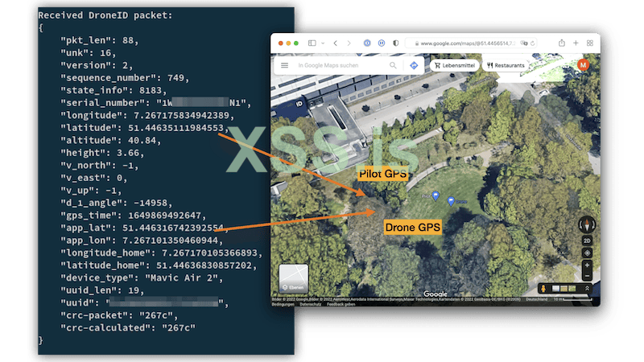
Task: Open the Safari share icon
Action: [561, 43]
